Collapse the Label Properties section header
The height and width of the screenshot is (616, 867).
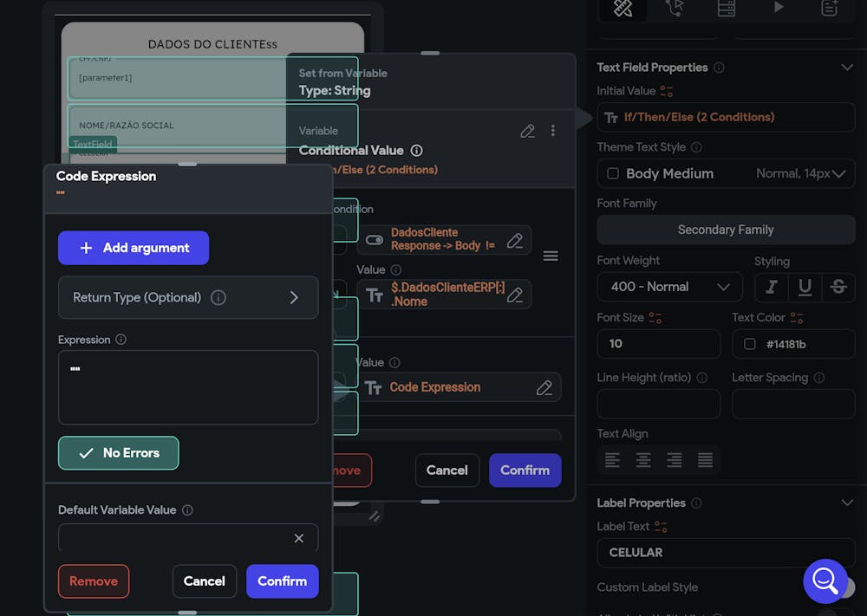pos(847,503)
